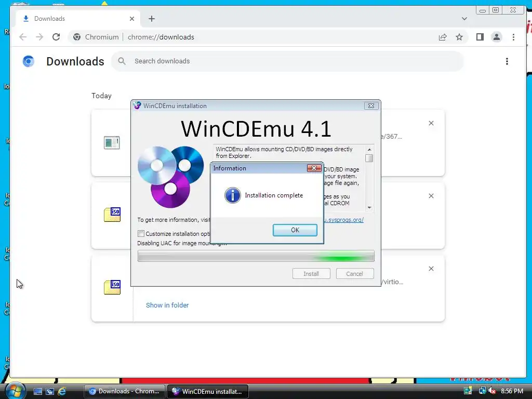Click the disabled Install button
This screenshot has width=532, height=399.
click(x=311, y=274)
